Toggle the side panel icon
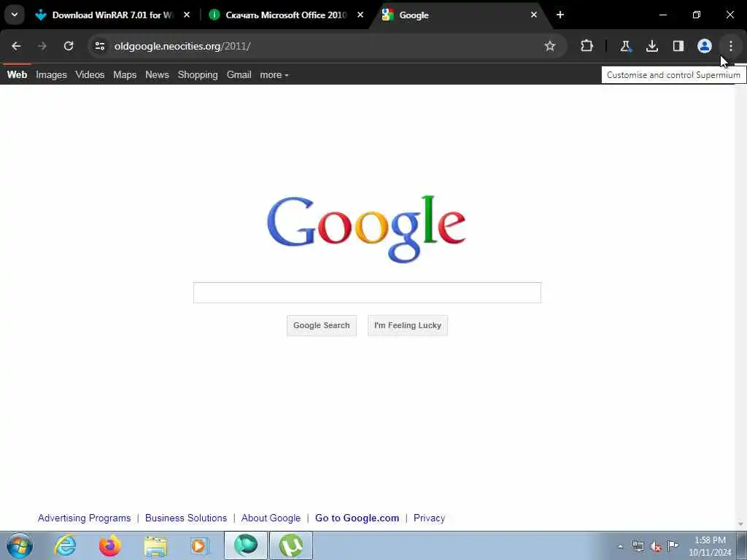Viewport: 747px width, 560px height. pos(678,46)
